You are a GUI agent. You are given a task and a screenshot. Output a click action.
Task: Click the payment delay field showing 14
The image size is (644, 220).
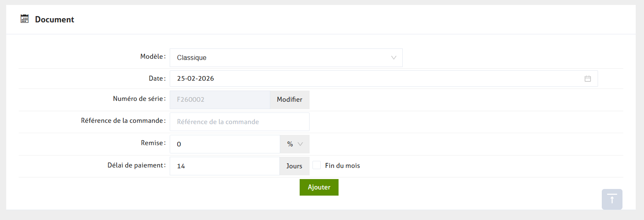[225, 166]
